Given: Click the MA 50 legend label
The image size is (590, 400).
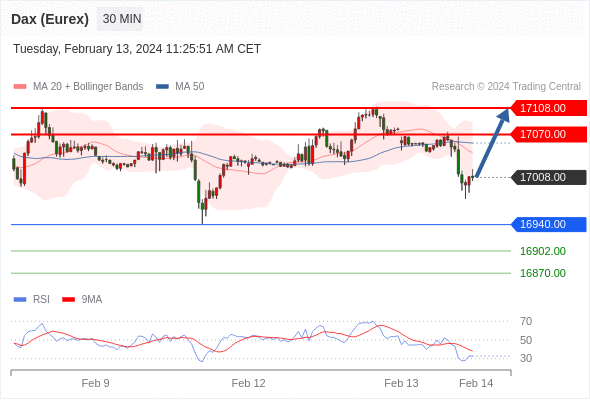Looking at the screenshot, I should pos(190,87).
